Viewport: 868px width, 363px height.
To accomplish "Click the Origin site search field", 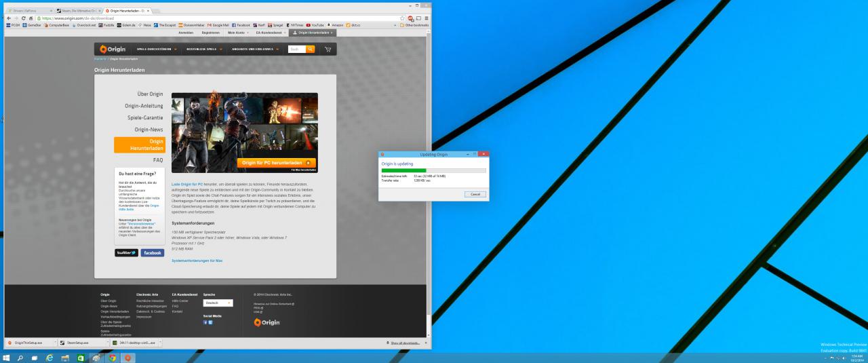I will pyautogui.click(x=297, y=49).
